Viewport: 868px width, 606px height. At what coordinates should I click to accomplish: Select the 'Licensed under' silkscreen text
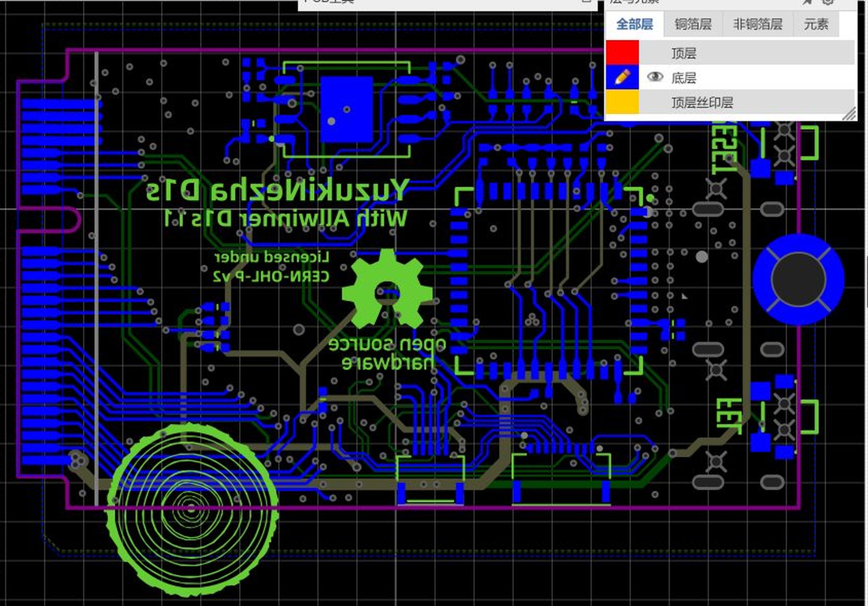coord(272,257)
